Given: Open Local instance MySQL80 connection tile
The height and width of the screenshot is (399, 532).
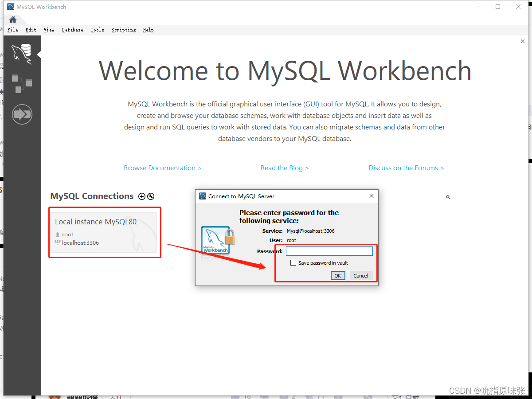Looking at the screenshot, I should 104,232.
